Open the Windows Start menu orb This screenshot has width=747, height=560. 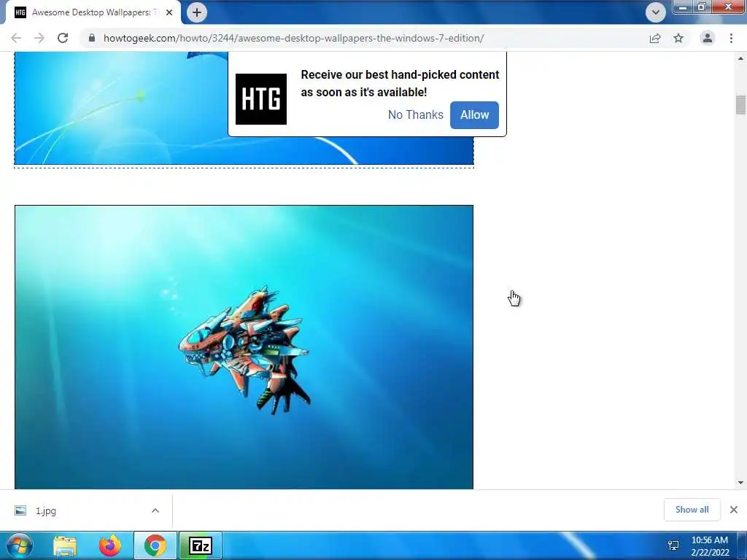pyautogui.click(x=19, y=545)
